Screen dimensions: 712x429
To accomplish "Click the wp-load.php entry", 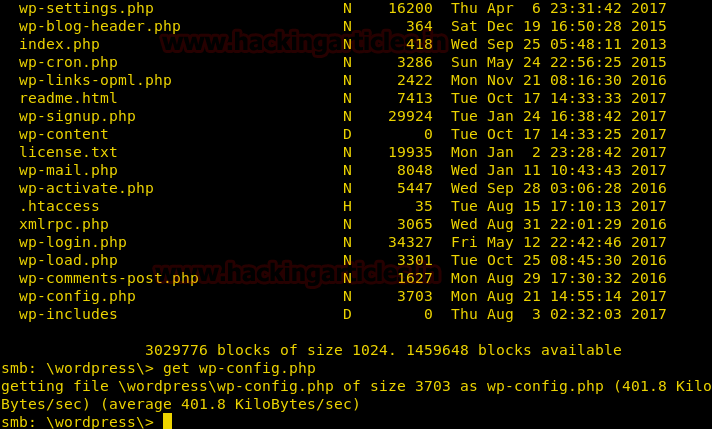I will 69,261.
